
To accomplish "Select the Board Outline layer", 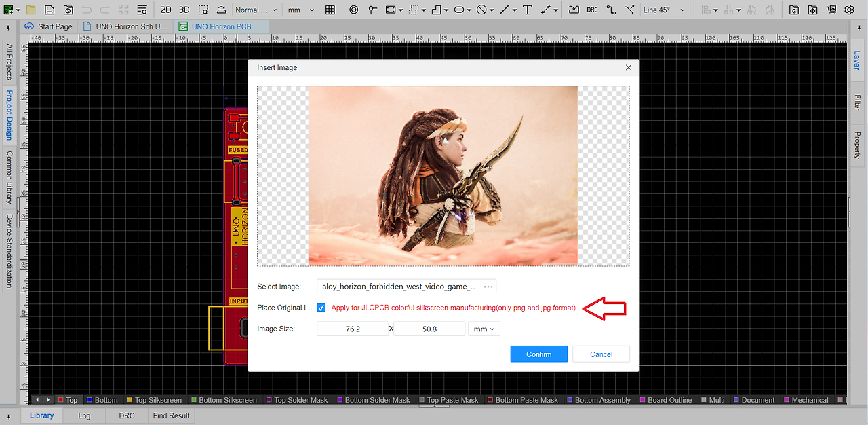I will coord(666,400).
